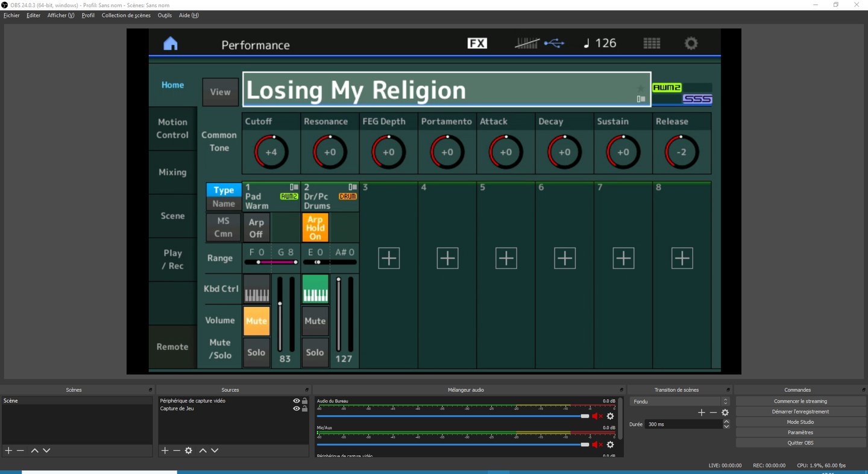868x474 pixels.
Task: Open the FX settings icon
Action: click(477, 43)
